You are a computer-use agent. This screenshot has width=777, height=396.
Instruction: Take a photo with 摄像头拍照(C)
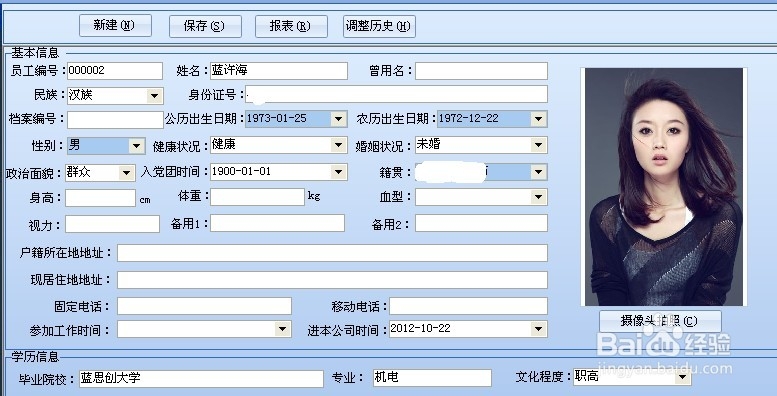660,321
